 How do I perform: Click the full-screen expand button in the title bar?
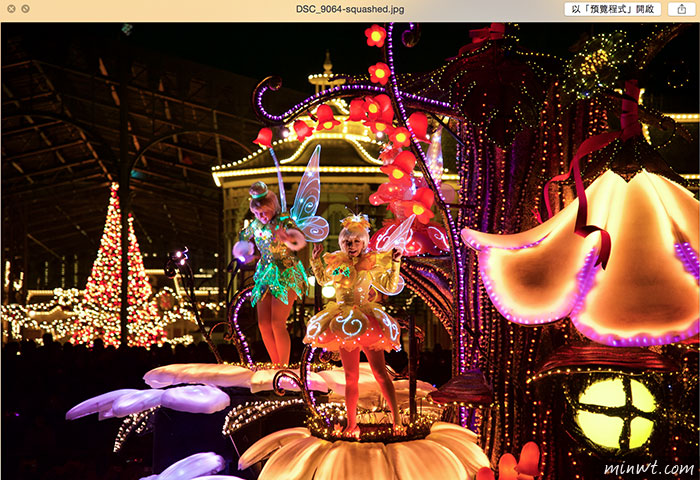(x=25, y=8)
